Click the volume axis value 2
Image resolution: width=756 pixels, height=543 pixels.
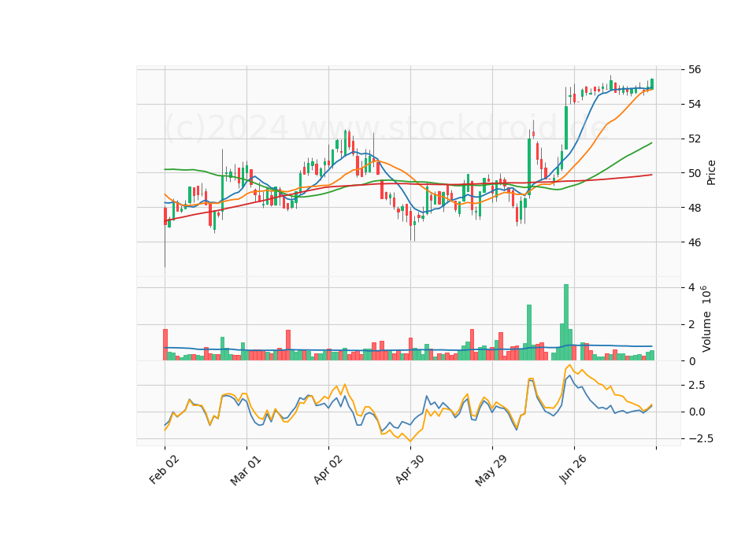click(x=692, y=324)
